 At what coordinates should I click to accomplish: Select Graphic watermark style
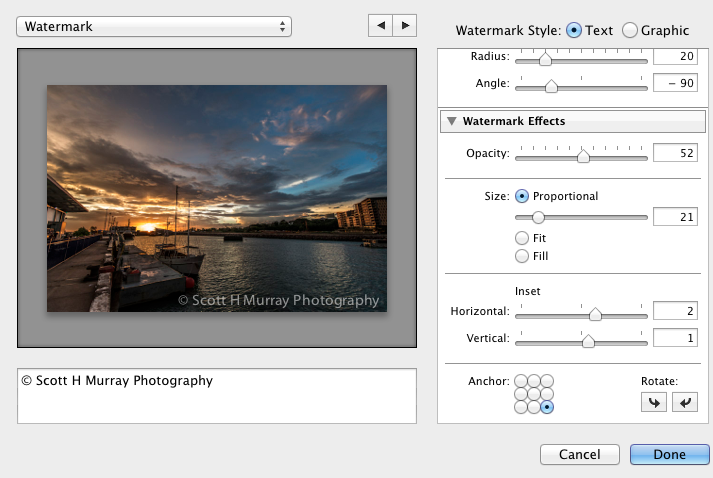click(x=630, y=30)
